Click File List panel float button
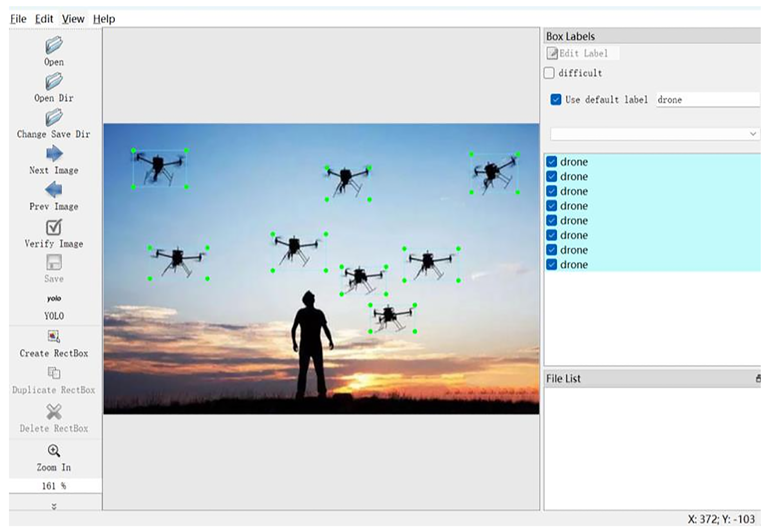Viewport: 771px width, 532px height. 758,379
